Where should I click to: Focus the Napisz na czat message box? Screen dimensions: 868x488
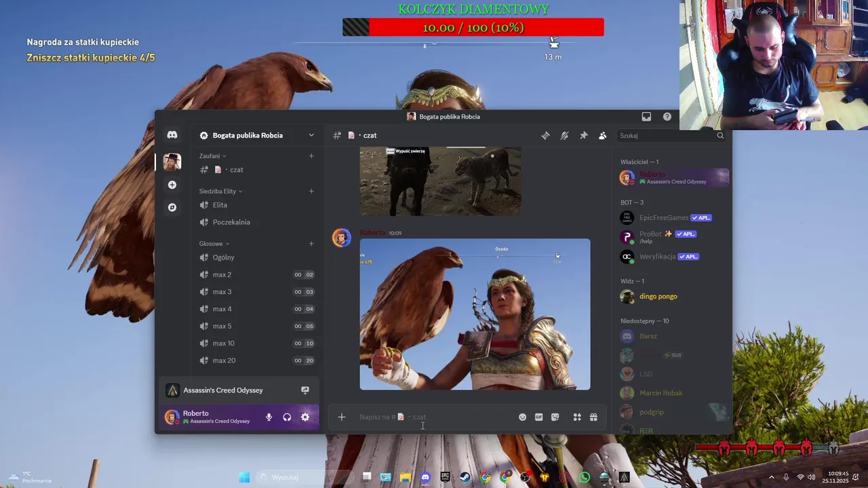coord(434,417)
